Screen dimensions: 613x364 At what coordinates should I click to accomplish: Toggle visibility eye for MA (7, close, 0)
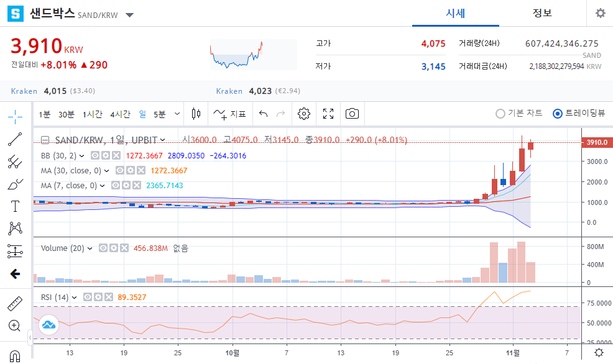(116, 185)
